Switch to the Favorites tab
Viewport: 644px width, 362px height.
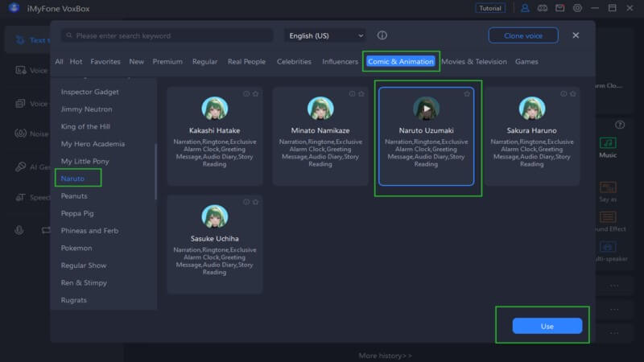(105, 62)
